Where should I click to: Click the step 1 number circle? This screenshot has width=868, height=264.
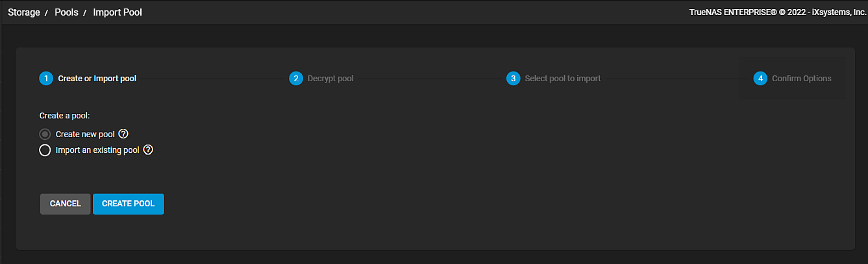click(45, 79)
